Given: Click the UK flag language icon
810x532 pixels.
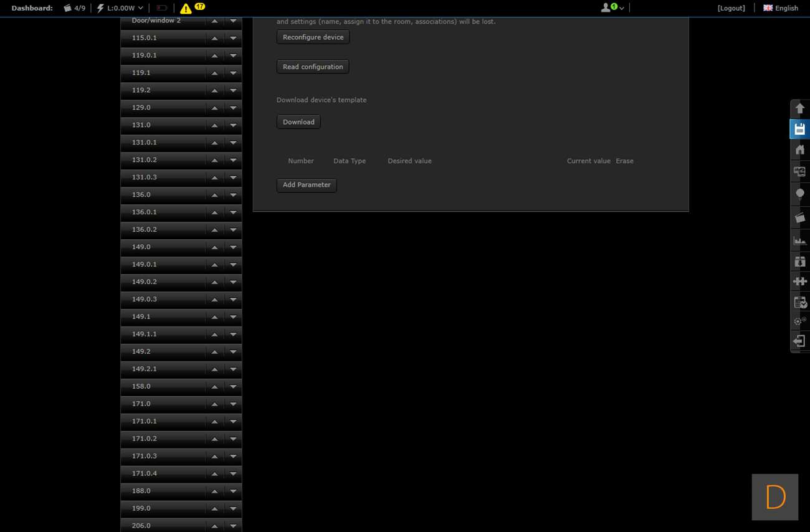Looking at the screenshot, I should click(x=768, y=8).
